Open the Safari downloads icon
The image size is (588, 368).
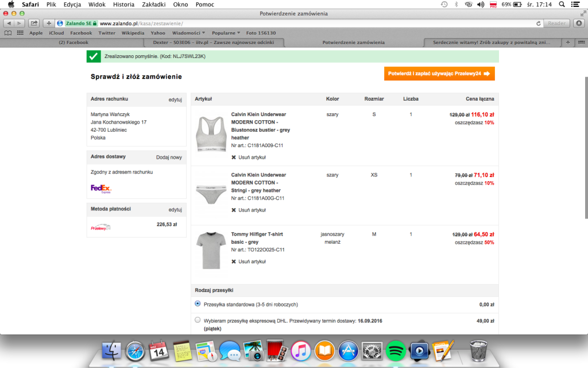579,23
